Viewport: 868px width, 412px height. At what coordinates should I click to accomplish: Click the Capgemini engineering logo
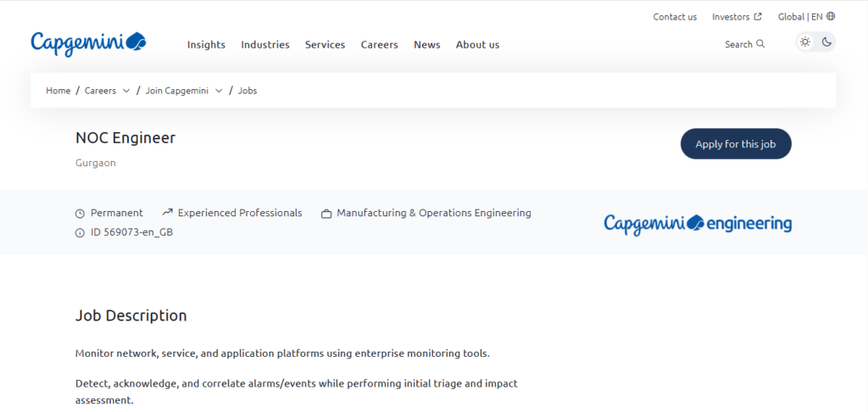698,224
